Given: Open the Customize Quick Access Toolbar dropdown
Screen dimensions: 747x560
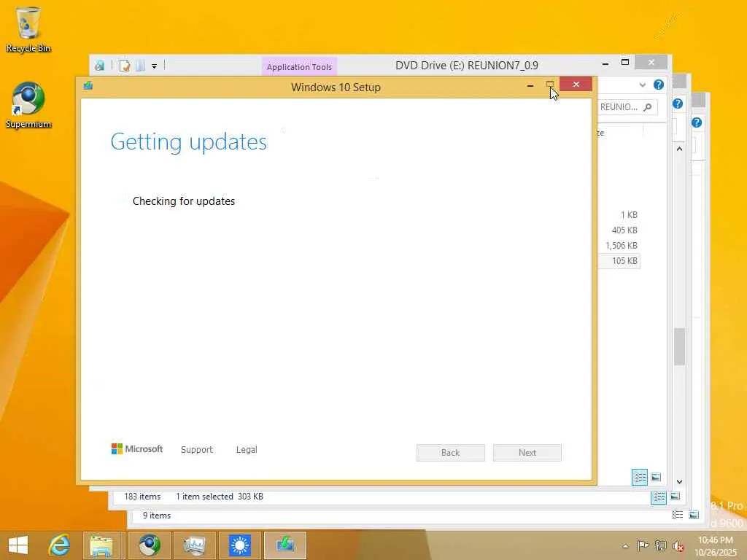Looking at the screenshot, I should [155, 66].
